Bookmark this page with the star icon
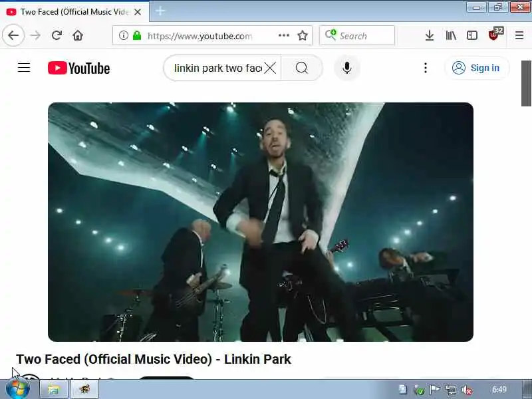The image size is (532, 399). pyautogui.click(x=303, y=35)
